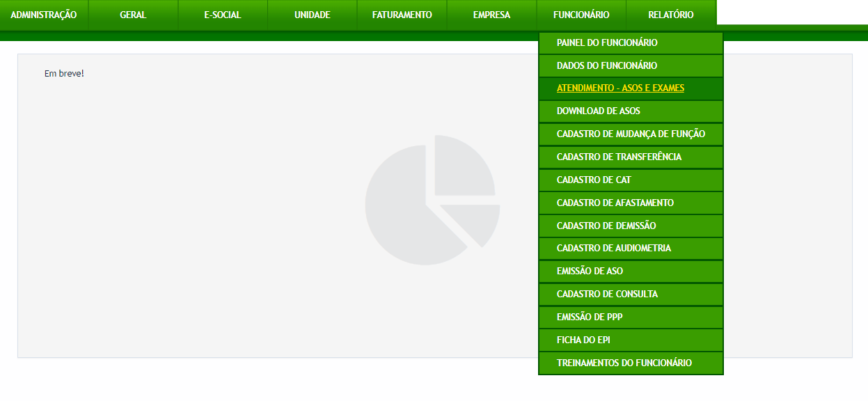The height and width of the screenshot is (401, 868).
Task: Select Cadastro de Afastamento
Action: click(x=631, y=203)
